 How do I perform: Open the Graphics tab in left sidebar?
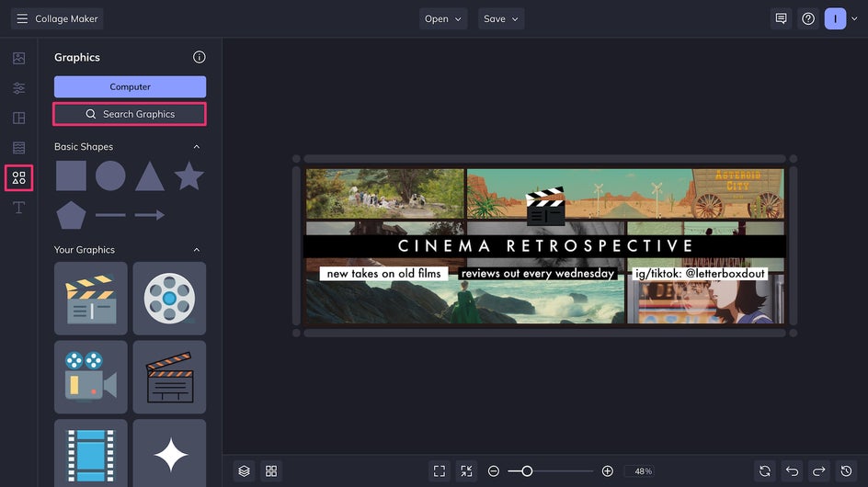(x=18, y=177)
